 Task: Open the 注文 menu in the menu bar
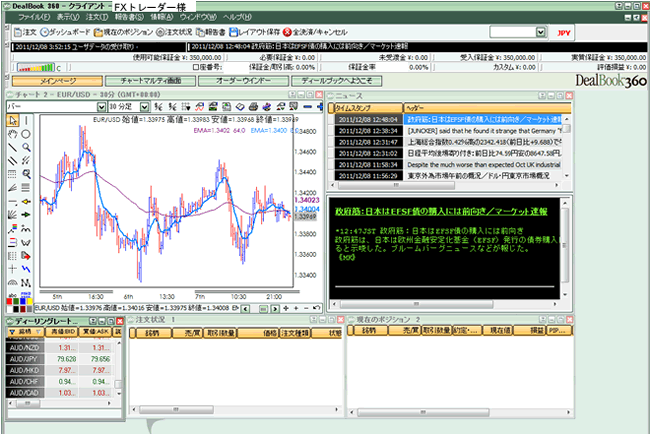click(x=97, y=17)
